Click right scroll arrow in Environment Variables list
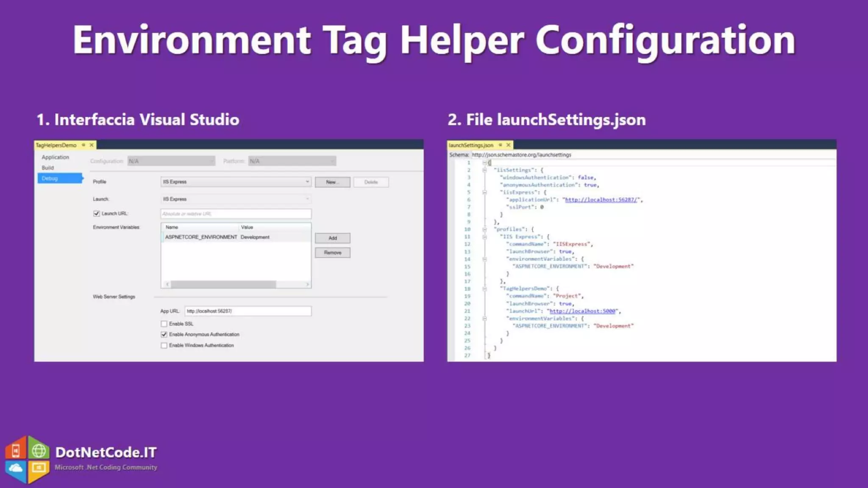Viewport: 868px width, 488px height. click(308, 284)
